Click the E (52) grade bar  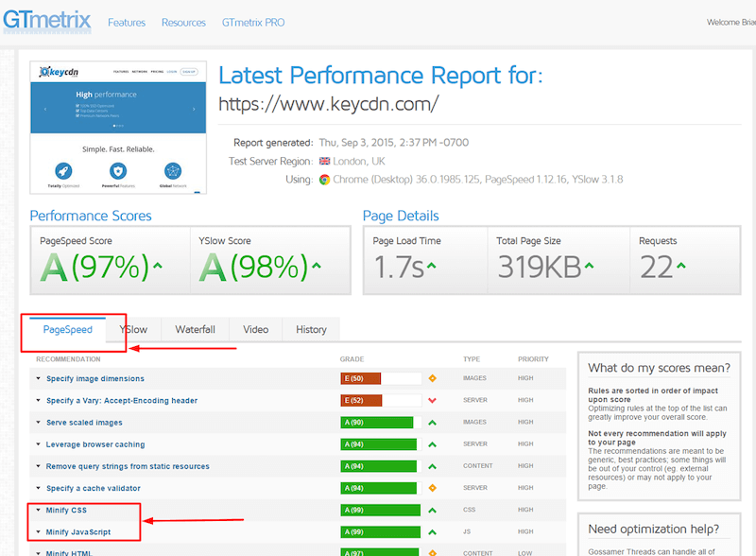coord(381,400)
